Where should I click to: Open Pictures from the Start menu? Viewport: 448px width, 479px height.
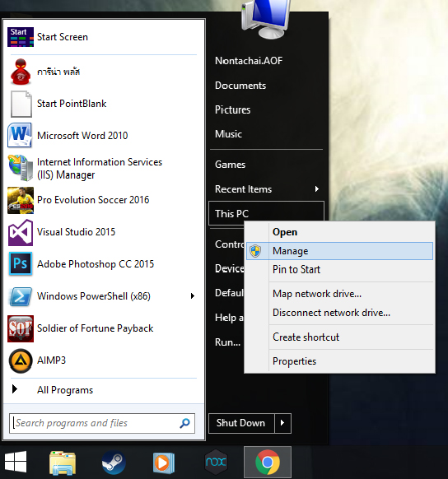pyautogui.click(x=232, y=109)
